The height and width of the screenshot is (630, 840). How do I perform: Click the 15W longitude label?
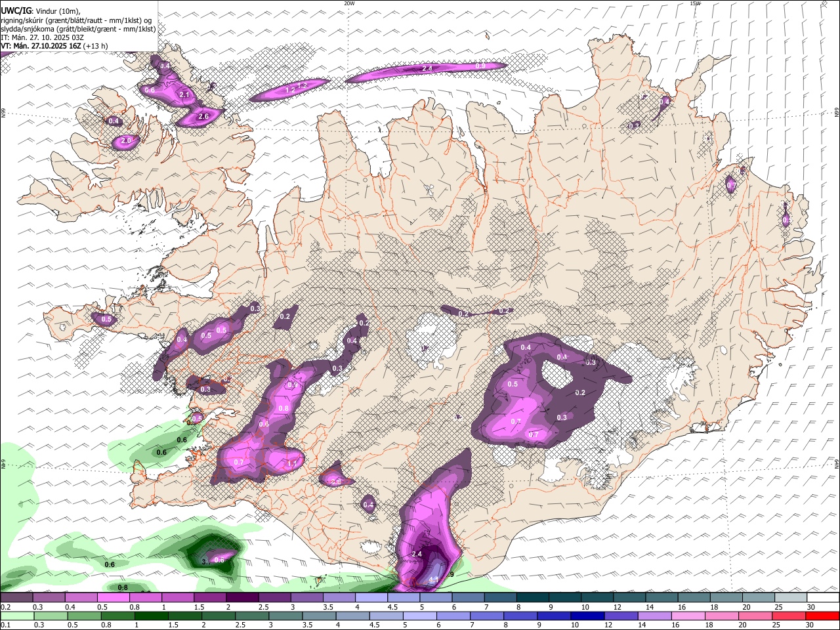pos(695,3)
